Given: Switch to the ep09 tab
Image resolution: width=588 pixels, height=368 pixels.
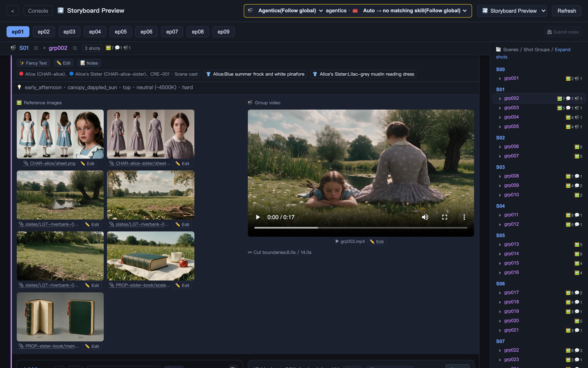Looking at the screenshot, I should (223, 32).
